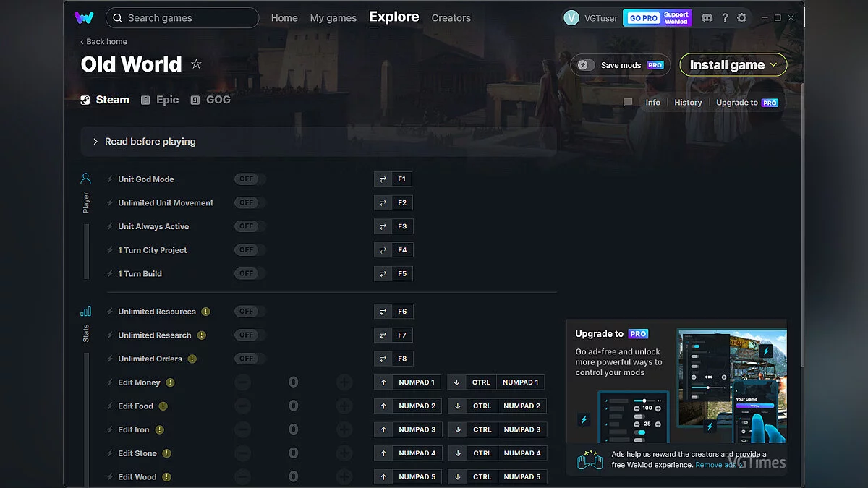This screenshot has width=868, height=488.
Task: Open the Discord chat icon
Action: point(707,17)
